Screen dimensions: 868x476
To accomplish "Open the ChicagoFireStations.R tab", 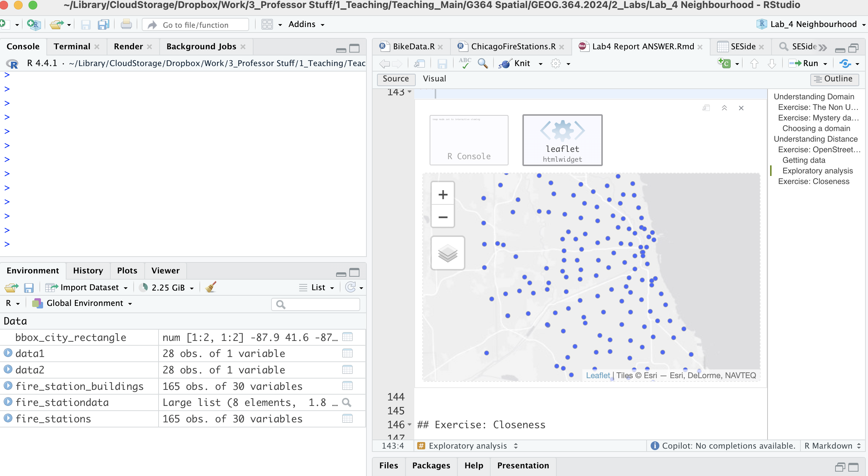I will tap(513, 47).
